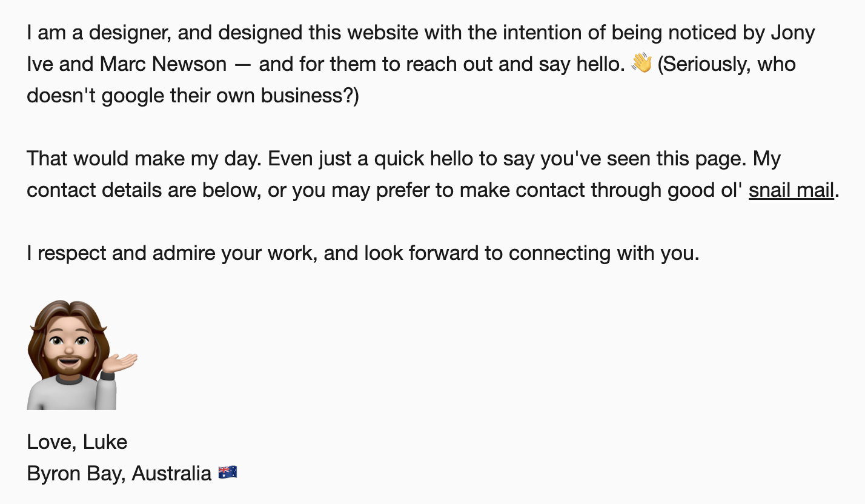
Task: Click the "Byron Bay, Australia" text
Action: coord(119,474)
